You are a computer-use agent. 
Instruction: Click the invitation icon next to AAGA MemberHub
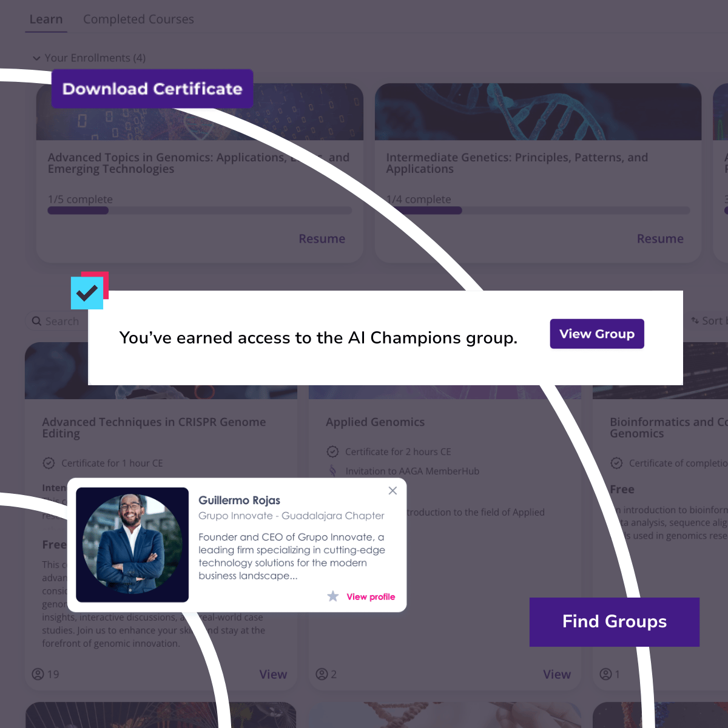click(332, 471)
